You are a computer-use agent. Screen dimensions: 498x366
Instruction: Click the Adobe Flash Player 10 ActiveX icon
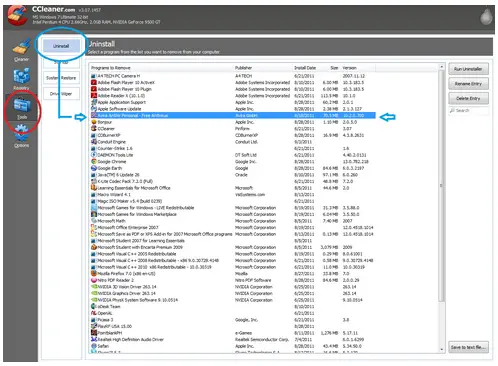pyautogui.click(x=94, y=82)
